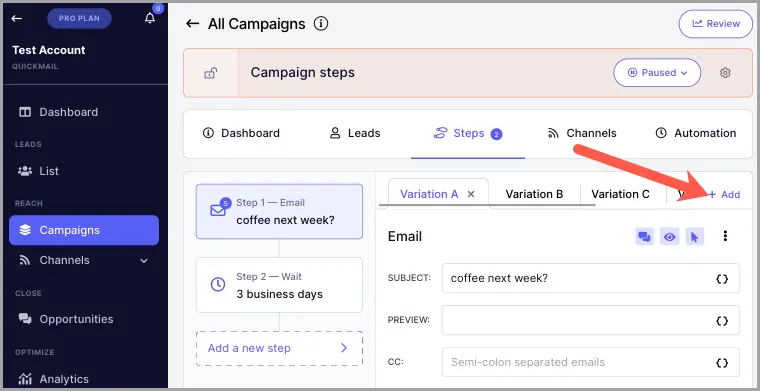Click the notification bell icon
The height and width of the screenshot is (391, 760).
(x=150, y=18)
